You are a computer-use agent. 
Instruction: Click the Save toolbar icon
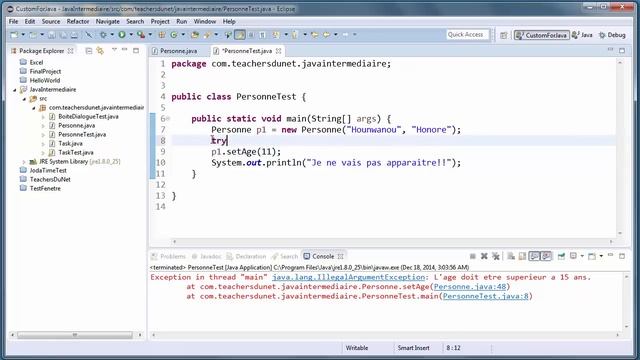51,35
